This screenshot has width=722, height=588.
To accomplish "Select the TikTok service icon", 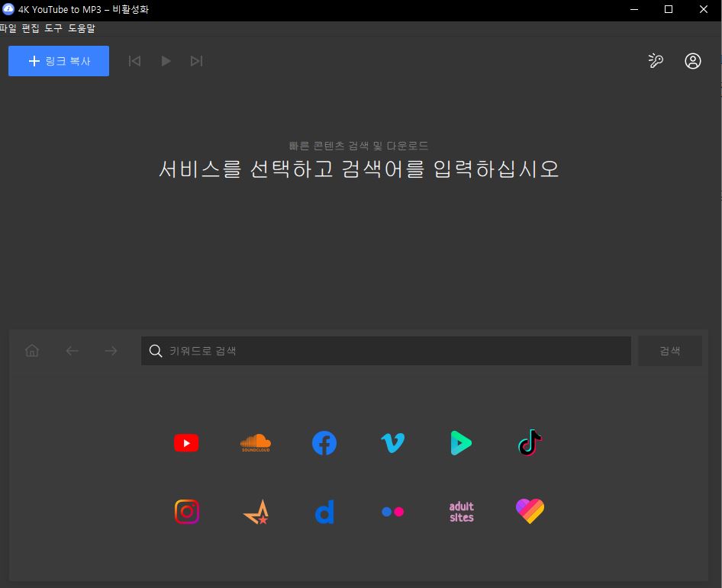I will 530,442.
